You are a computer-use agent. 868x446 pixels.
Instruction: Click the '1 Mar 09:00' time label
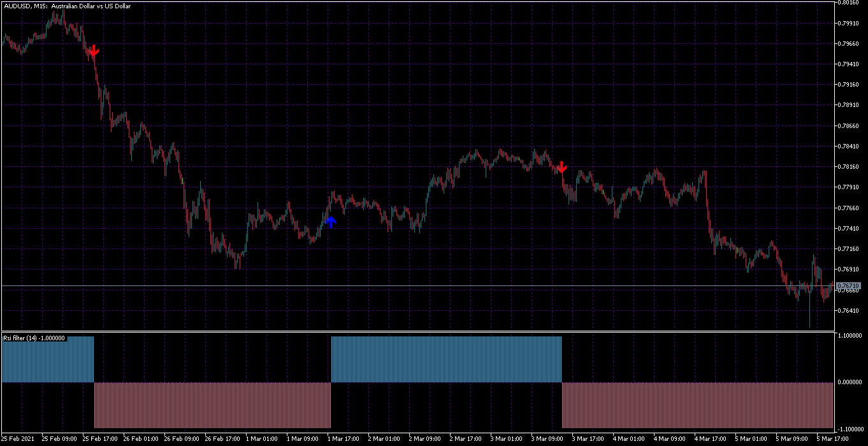click(304, 439)
